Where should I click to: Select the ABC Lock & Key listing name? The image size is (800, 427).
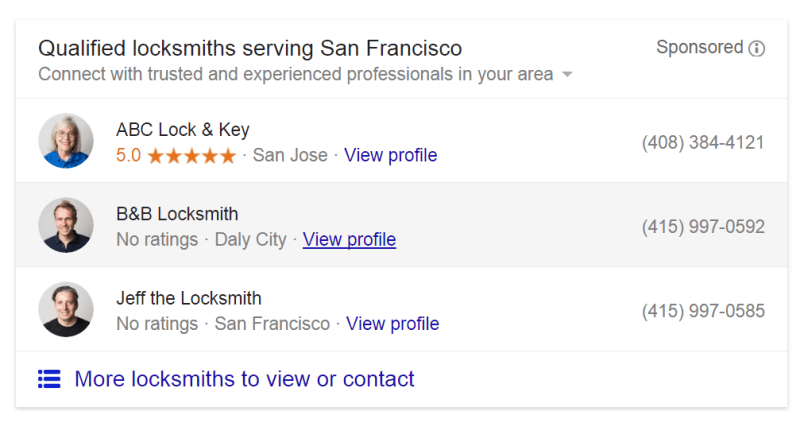point(182,130)
